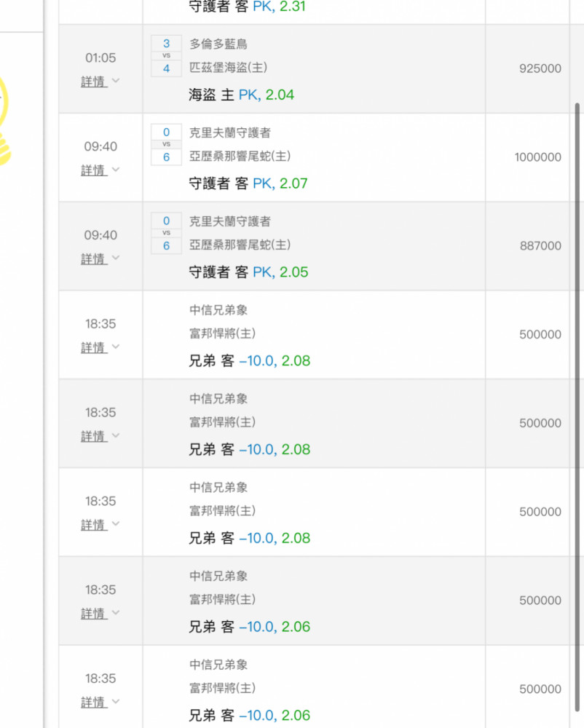Expand details chevron for the 887000 bet row
This screenshot has width=584, height=728.
point(116,258)
